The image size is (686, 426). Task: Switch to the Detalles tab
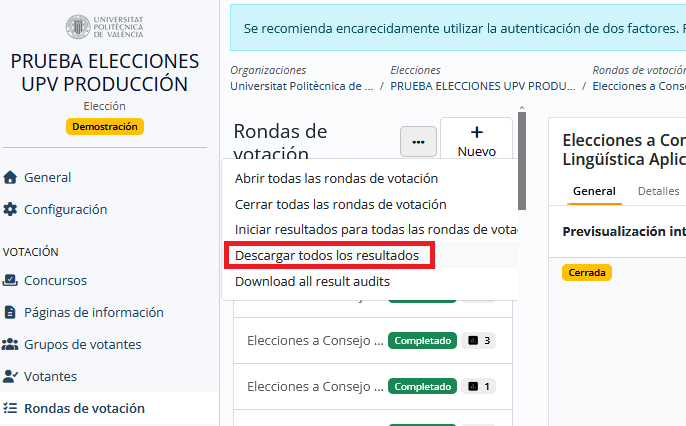(x=658, y=191)
